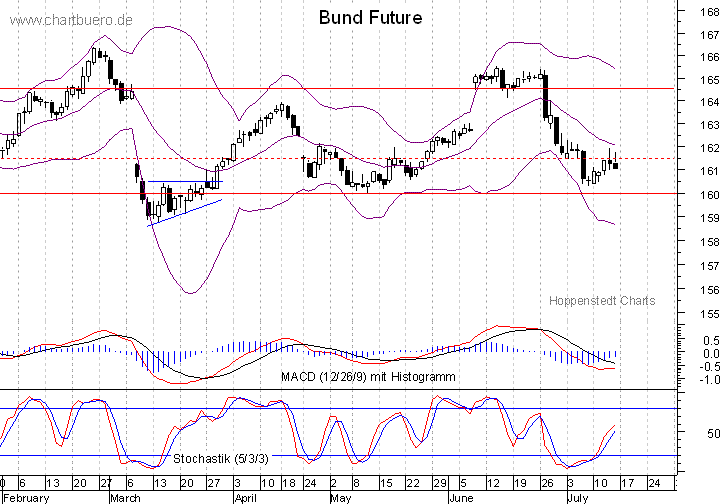Click the 'March' month label

[x=125, y=498]
